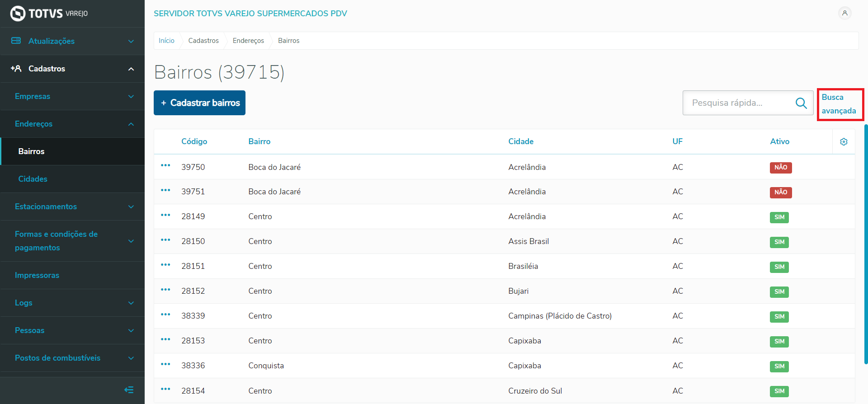Screen dimensions: 868x404
Task: Click Servidor TOTVS Varejo Supermercados PDV title
Action: pos(250,14)
